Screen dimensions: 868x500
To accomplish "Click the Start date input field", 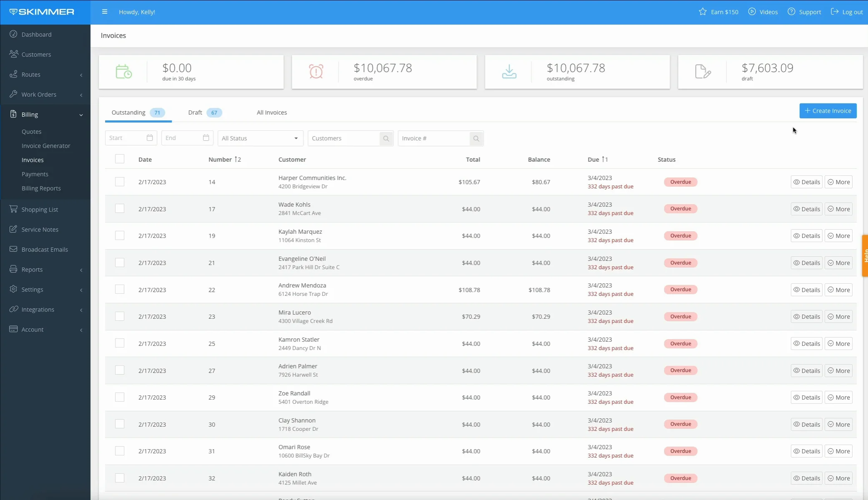I will [131, 138].
